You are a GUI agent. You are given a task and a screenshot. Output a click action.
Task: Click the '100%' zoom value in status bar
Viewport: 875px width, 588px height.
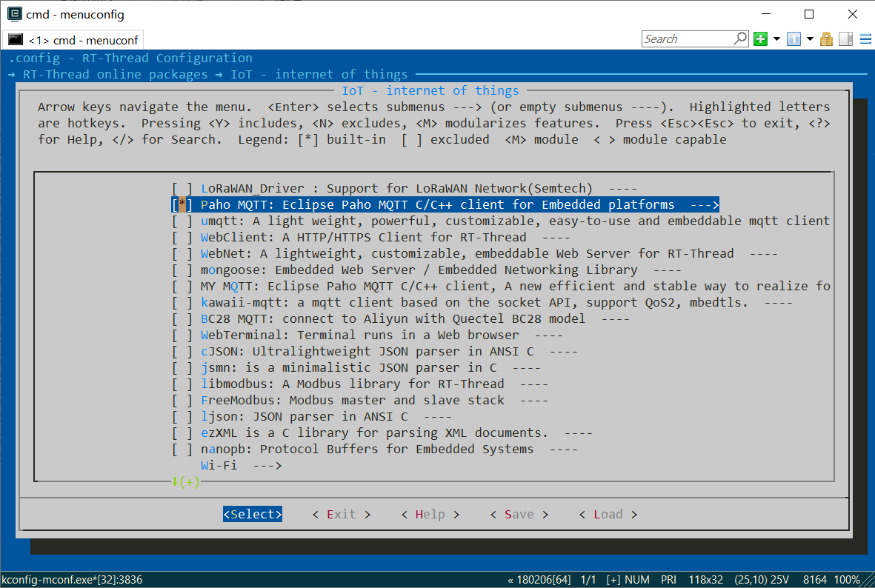[x=847, y=580]
